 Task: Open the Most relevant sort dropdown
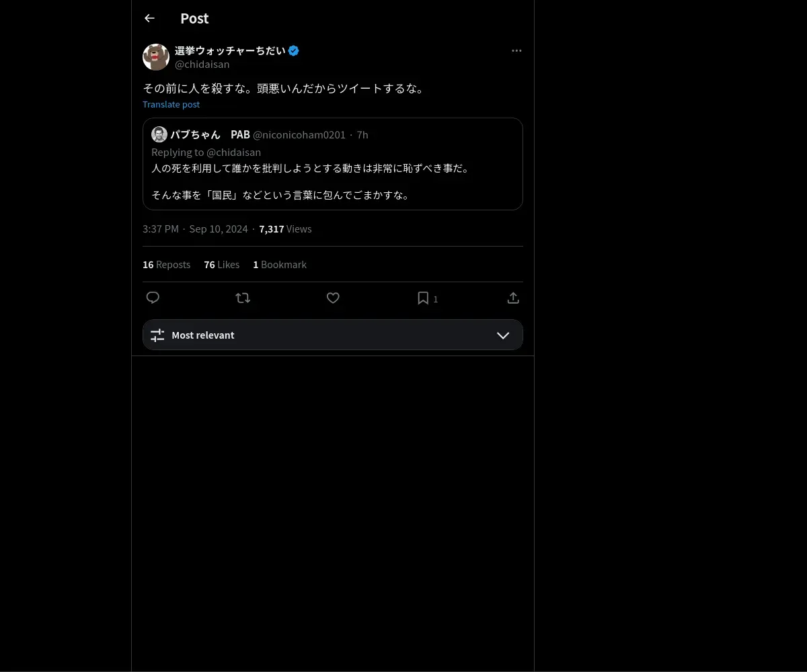click(333, 335)
